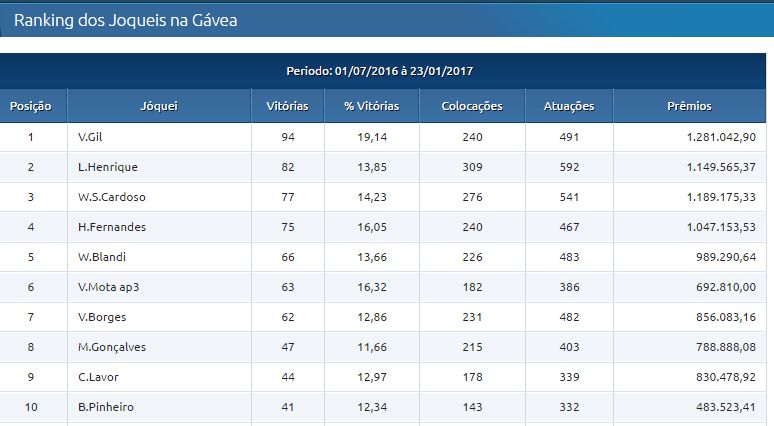Click the Periodo date range banner
774x426 pixels.
pyautogui.click(x=380, y=71)
